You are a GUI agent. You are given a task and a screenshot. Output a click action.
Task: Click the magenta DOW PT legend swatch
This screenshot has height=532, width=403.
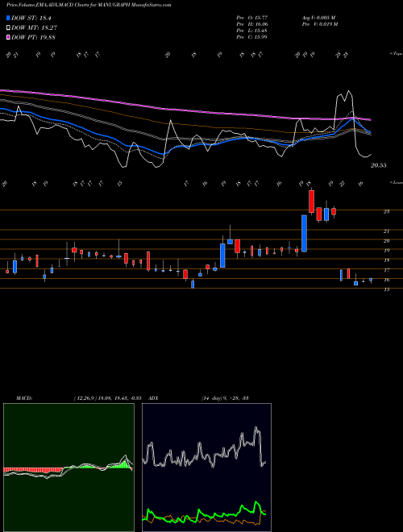point(9,37)
